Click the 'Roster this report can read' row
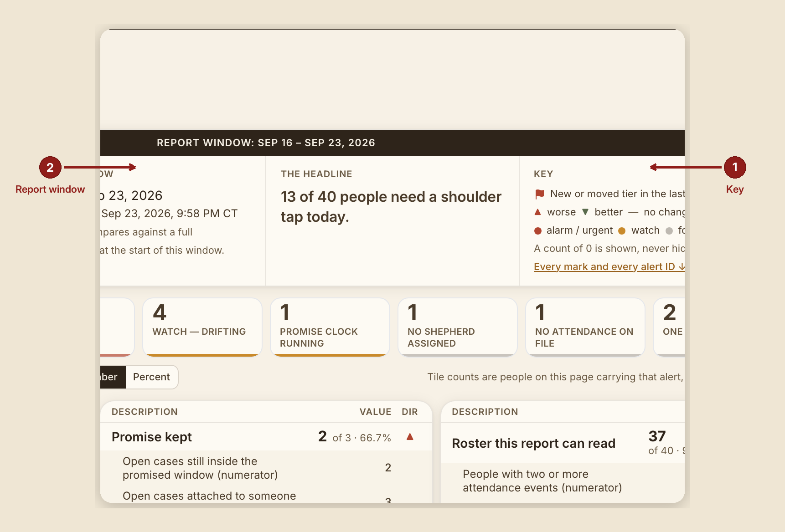The width and height of the screenshot is (785, 532). [563, 443]
